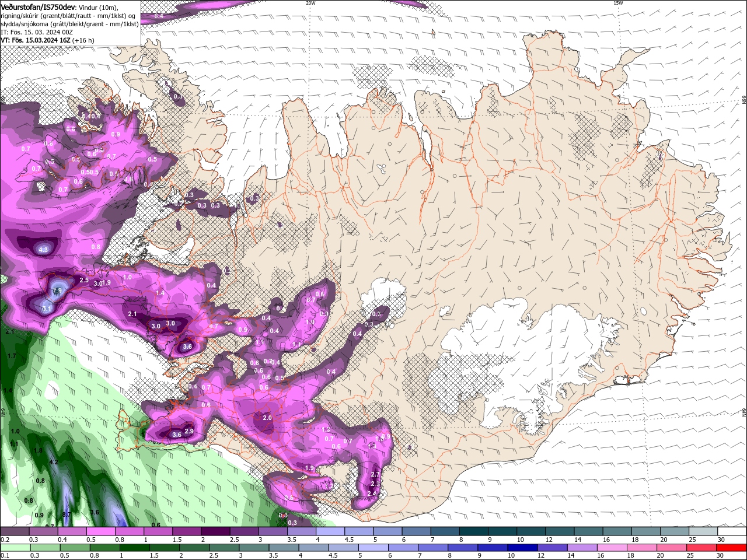Select the deep blue swatch at 10 in the lower legend
747x560 pixels.
click(522, 548)
